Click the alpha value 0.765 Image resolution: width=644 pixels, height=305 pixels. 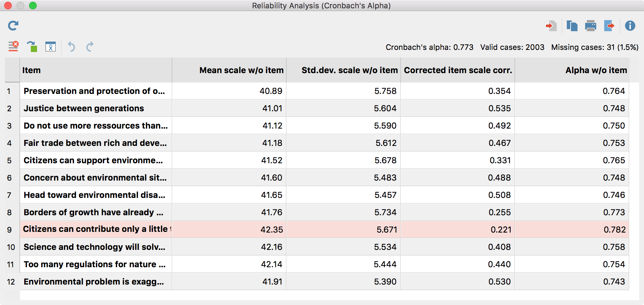click(614, 160)
